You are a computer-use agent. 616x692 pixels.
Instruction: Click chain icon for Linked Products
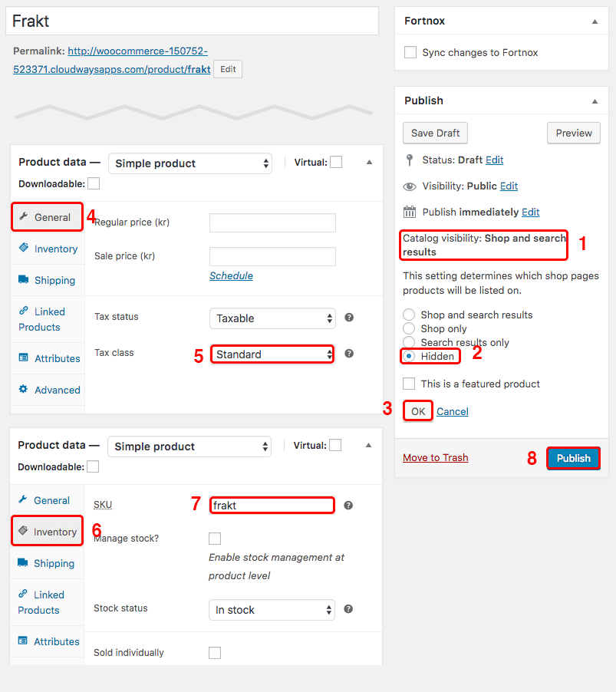23,311
